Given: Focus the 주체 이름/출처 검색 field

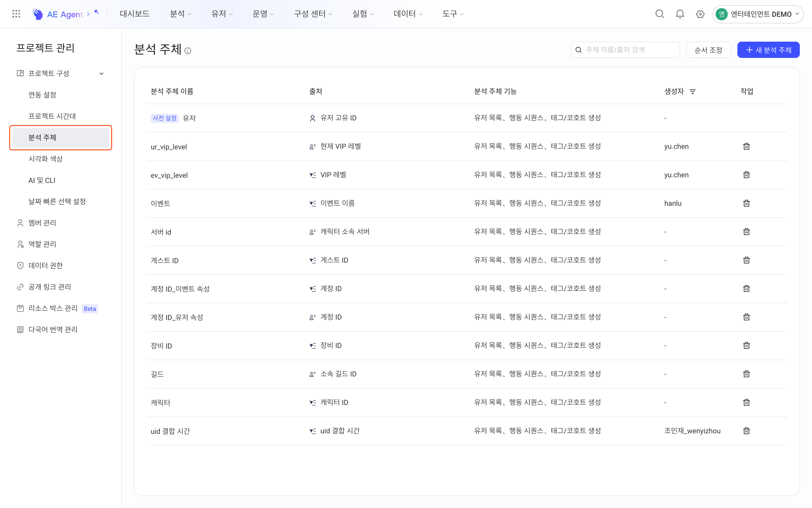Looking at the screenshot, I should [625, 50].
